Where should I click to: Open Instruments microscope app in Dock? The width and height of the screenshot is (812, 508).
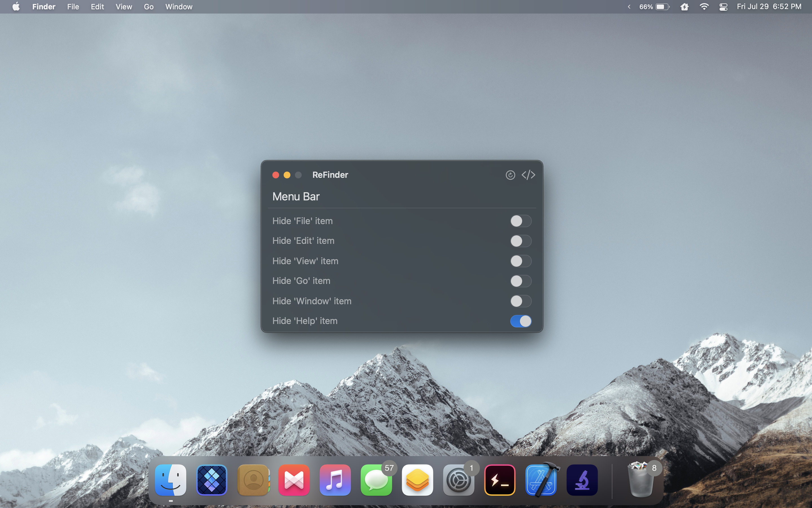coord(582,480)
